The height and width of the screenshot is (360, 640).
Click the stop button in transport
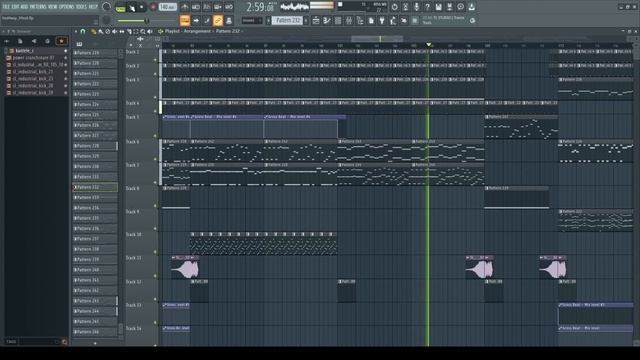tap(142, 7)
